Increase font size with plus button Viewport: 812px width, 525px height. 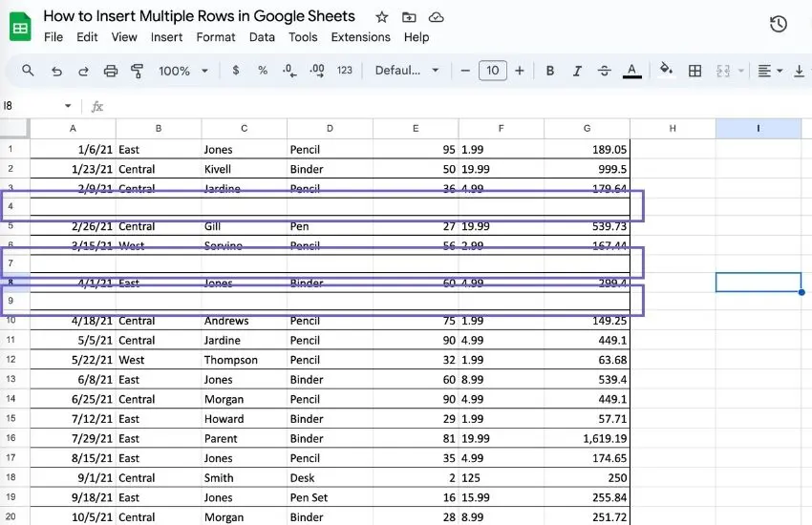pos(520,71)
